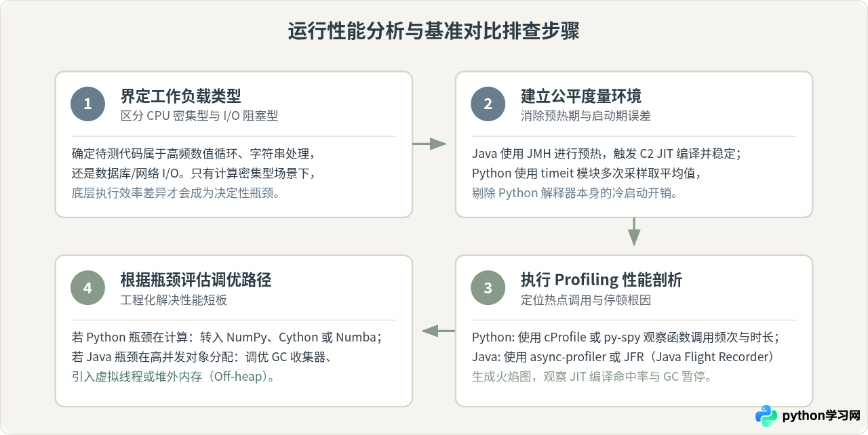Click the line 底层执行效率差异才会成为决定性瓶颈。
This screenshot has width=868, height=435.
(x=176, y=192)
